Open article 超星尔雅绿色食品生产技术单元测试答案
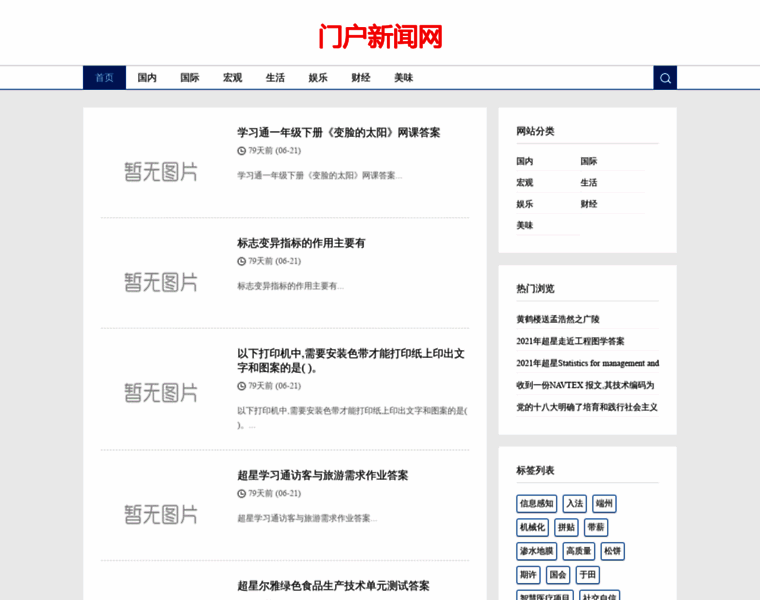Screen dimensions: 760x600 (x=333, y=586)
